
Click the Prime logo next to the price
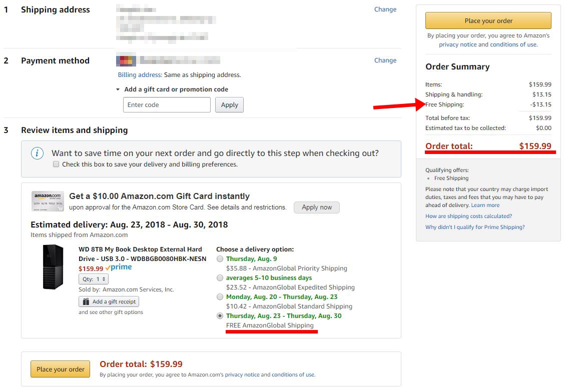118,267
